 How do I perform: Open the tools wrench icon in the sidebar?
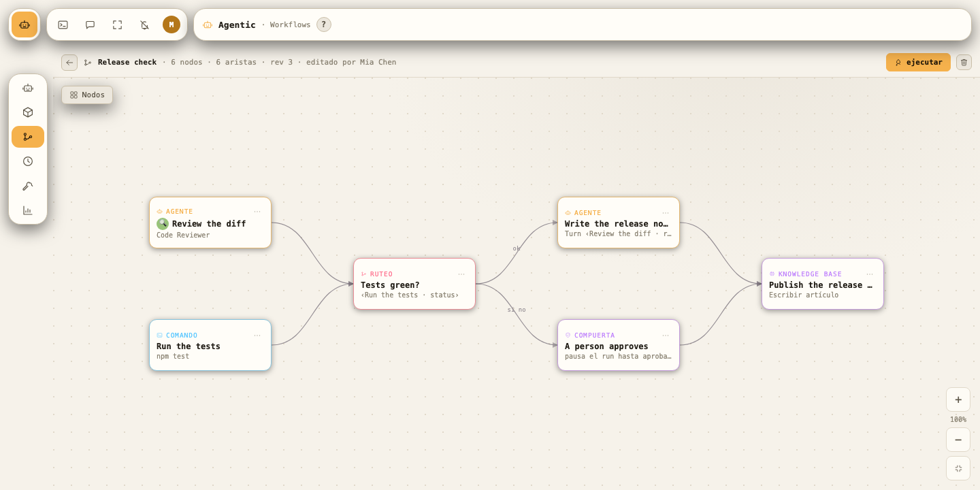(28, 186)
